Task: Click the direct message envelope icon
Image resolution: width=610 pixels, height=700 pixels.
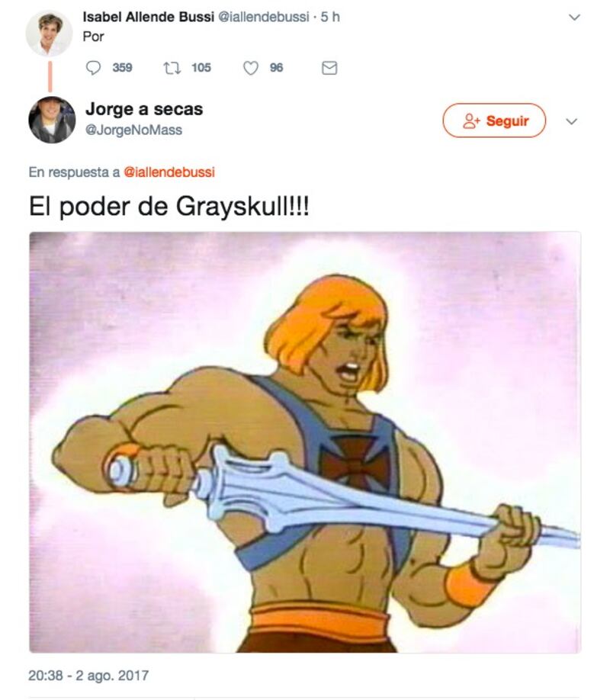Action: [329, 68]
